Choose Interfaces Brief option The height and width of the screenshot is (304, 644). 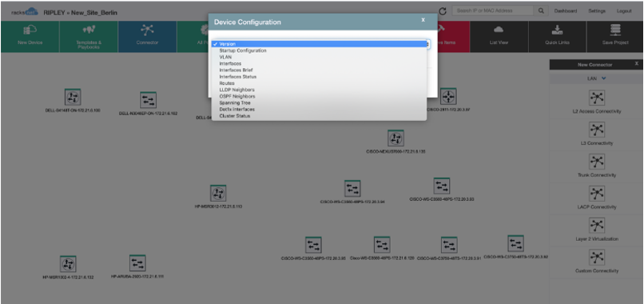[319, 70]
